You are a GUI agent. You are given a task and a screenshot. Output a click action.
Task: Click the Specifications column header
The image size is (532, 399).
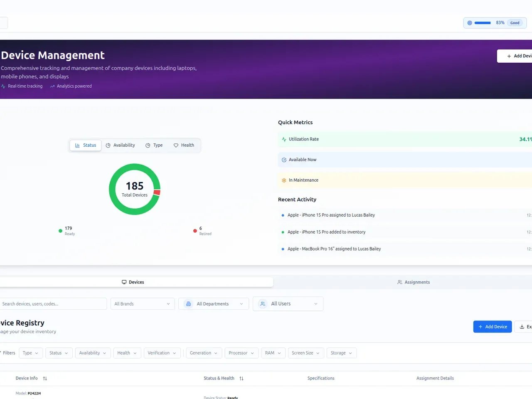click(x=321, y=379)
